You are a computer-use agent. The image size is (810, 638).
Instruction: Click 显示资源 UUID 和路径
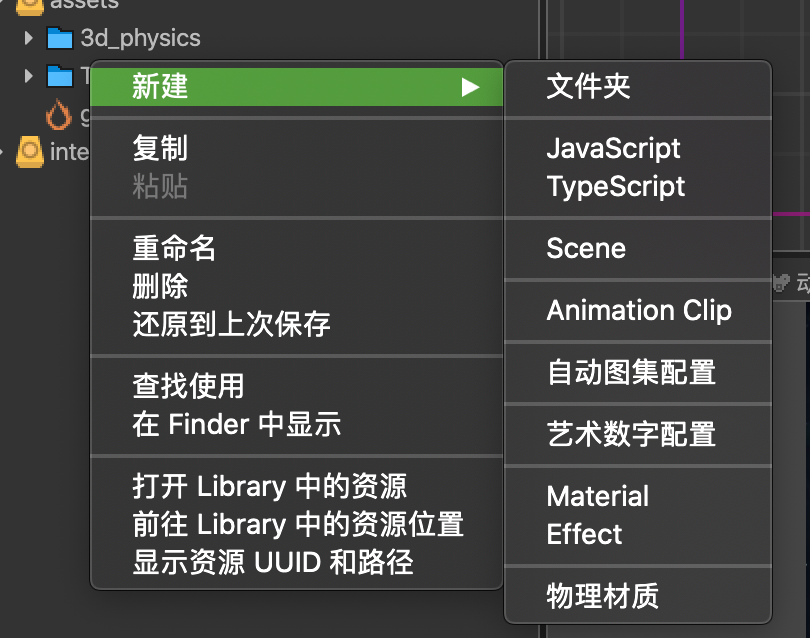(x=272, y=562)
